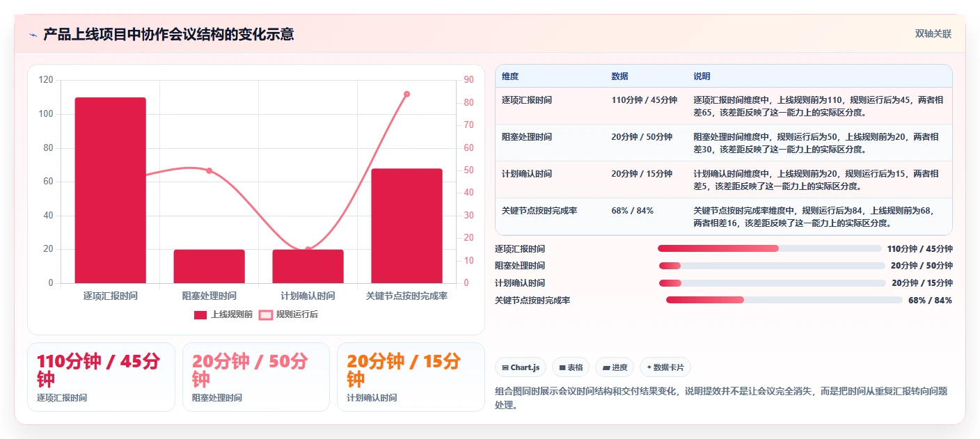980x439 pixels.
Task: Click the 110分钟 / 45分钟 data card
Action: (101, 377)
